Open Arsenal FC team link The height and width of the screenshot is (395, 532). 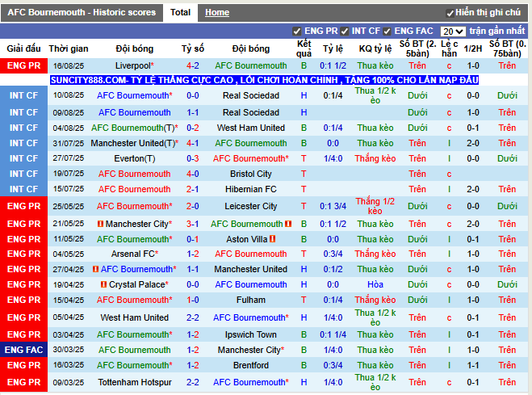pos(133,254)
